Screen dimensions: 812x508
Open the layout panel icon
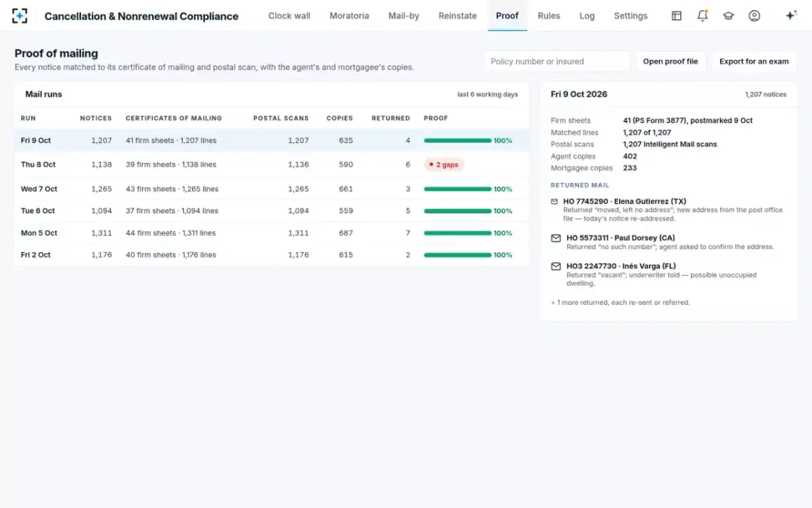click(676, 16)
